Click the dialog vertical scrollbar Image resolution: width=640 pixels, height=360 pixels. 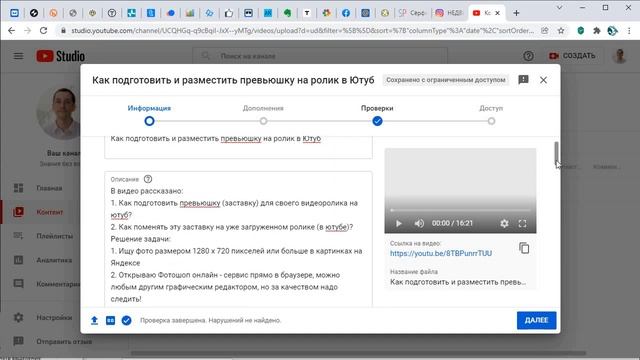click(556, 153)
